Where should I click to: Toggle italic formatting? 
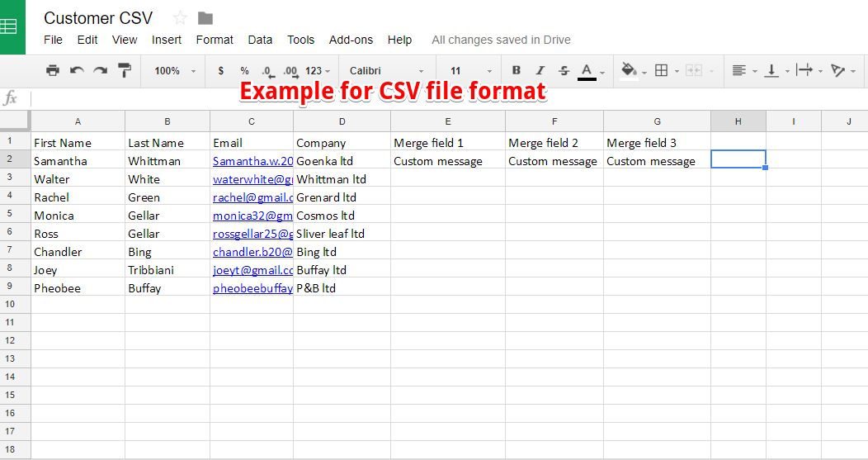(540, 70)
